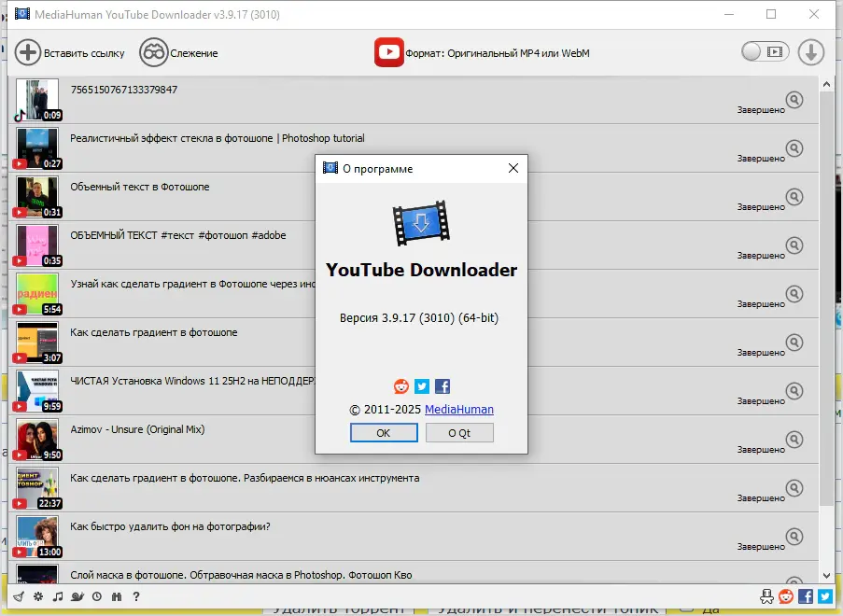Open the question mark help icon

pyautogui.click(x=136, y=596)
